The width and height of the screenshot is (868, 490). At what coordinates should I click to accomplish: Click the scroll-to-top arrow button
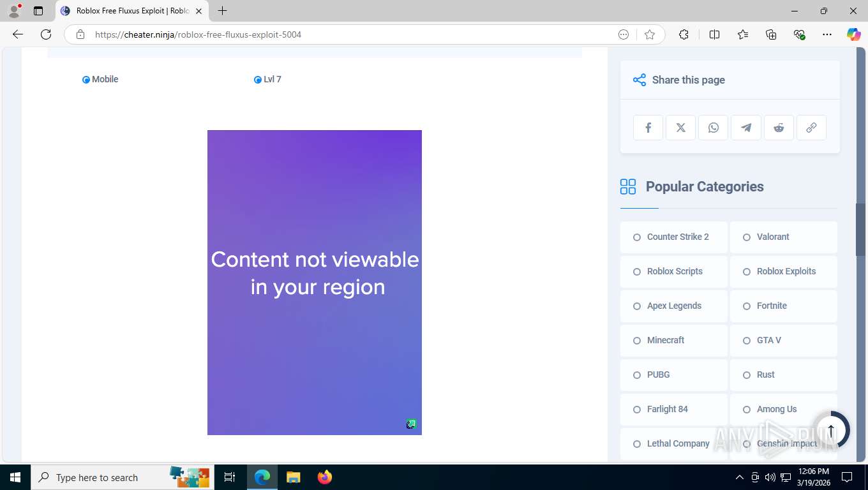[831, 429]
